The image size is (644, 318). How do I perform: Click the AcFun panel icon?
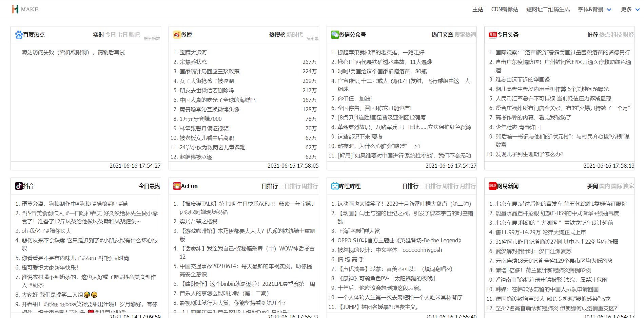[x=176, y=186]
